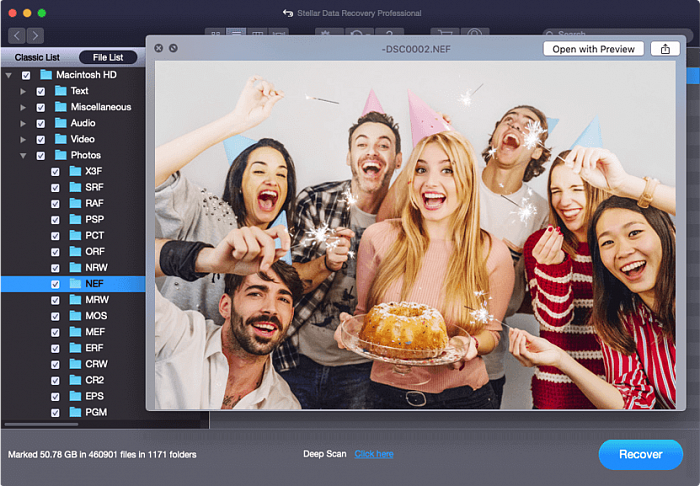The image size is (700, 486).
Task: Switch to icon grid view
Action: click(x=215, y=35)
